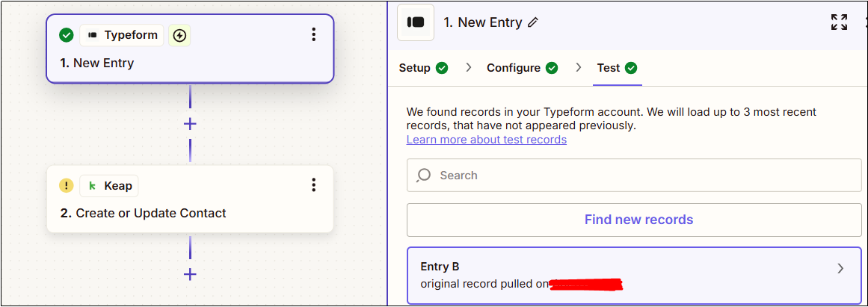Open Learn more about test records link
Screen dimensions: 868x307
click(487, 140)
